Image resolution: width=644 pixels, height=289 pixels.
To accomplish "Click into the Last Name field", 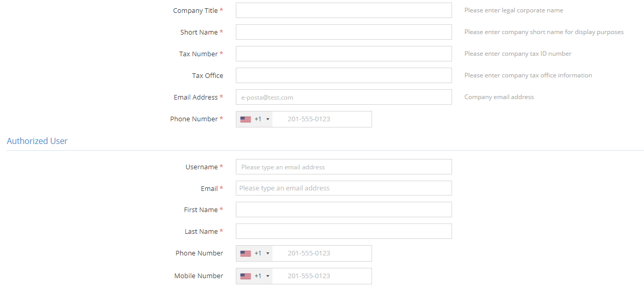I will point(344,231).
